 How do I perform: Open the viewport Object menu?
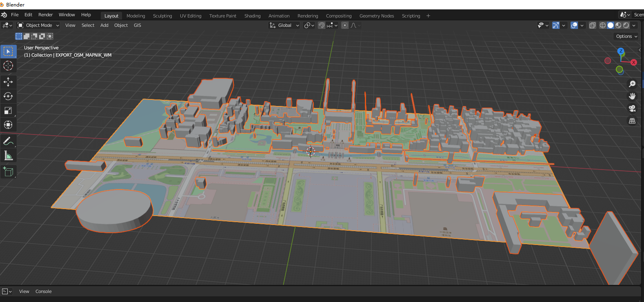pos(121,25)
